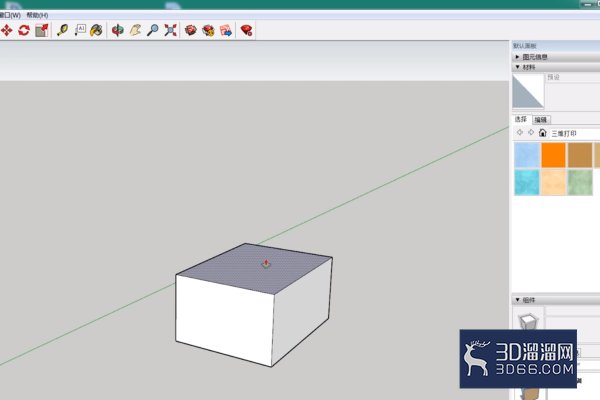This screenshot has height=400, width=600.
Task: Open the Extension Warehouse ruby icon
Action: point(247,30)
